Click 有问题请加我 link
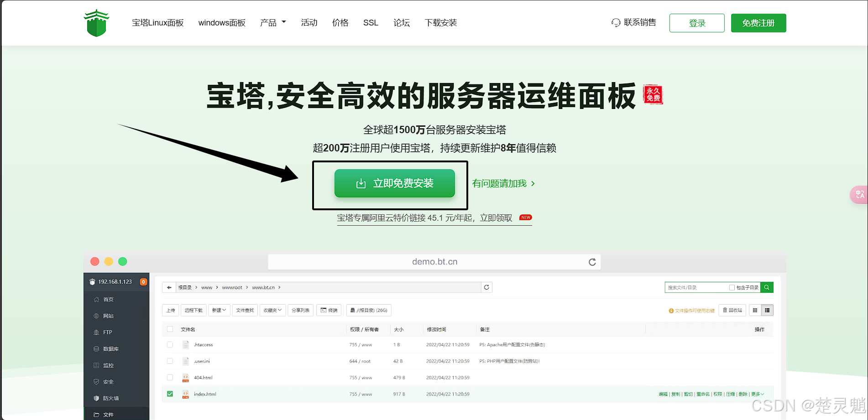The height and width of the screenshot is (420, 868). click(503, 183)
